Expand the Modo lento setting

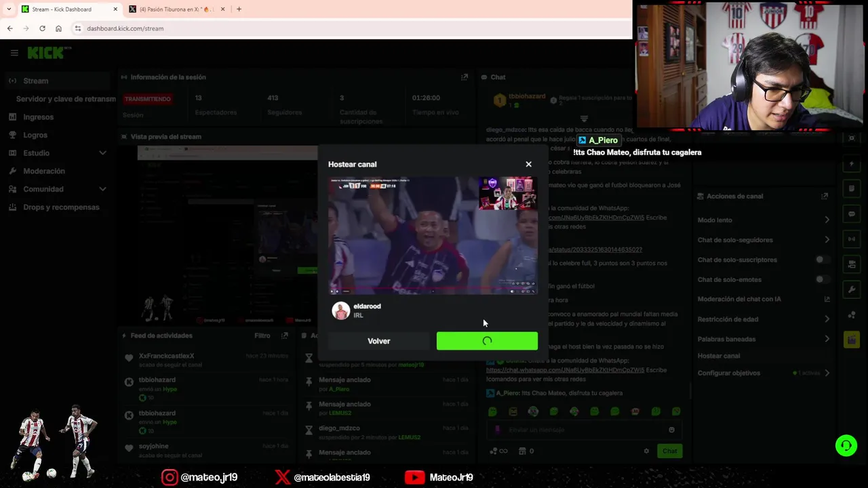[764, 220]
